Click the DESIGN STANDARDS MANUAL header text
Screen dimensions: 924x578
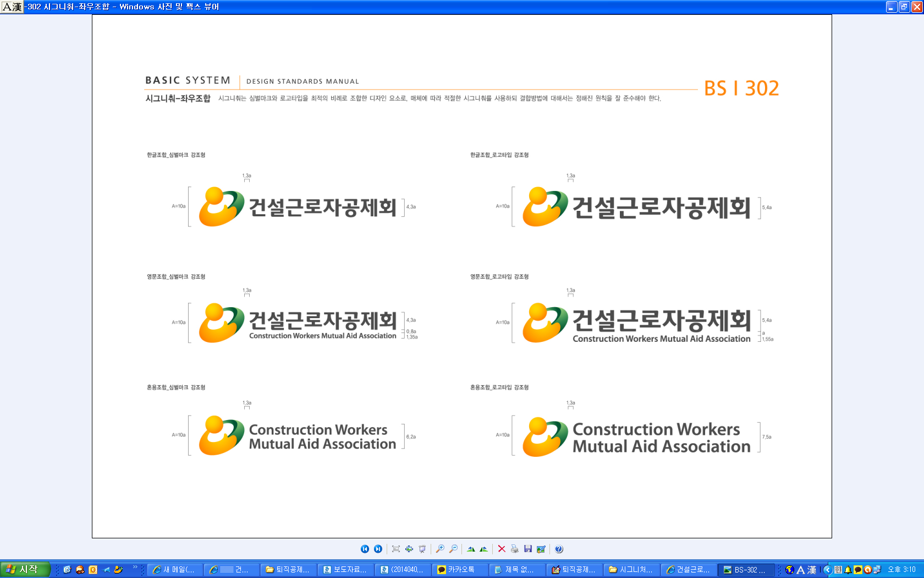click(x=302, y=81)
